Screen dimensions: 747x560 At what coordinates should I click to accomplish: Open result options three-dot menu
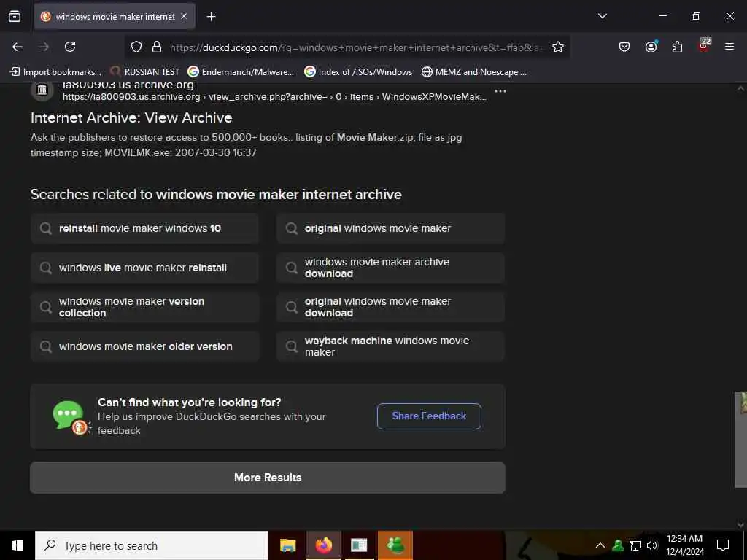(500, 90)
